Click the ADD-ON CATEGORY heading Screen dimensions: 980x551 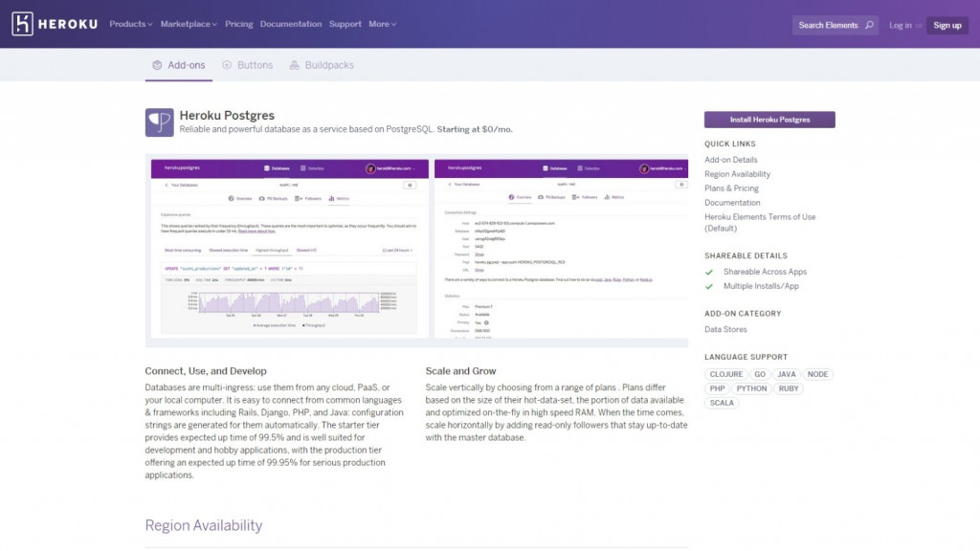click(x=743, y=314)
